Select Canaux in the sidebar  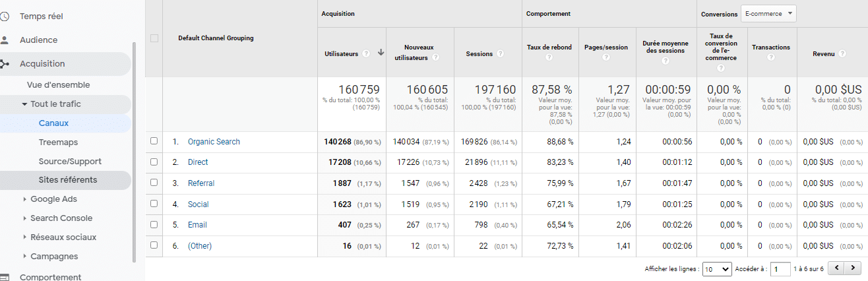coord(53,123)
